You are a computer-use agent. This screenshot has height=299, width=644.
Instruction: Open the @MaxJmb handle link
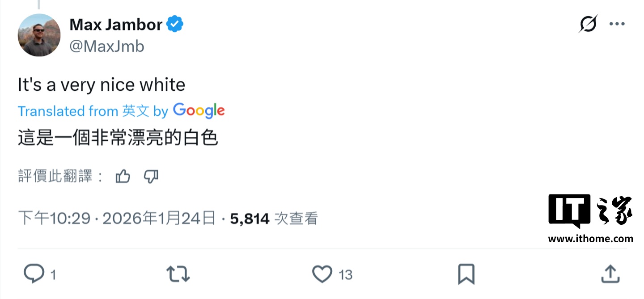click(x=107, y=46)
